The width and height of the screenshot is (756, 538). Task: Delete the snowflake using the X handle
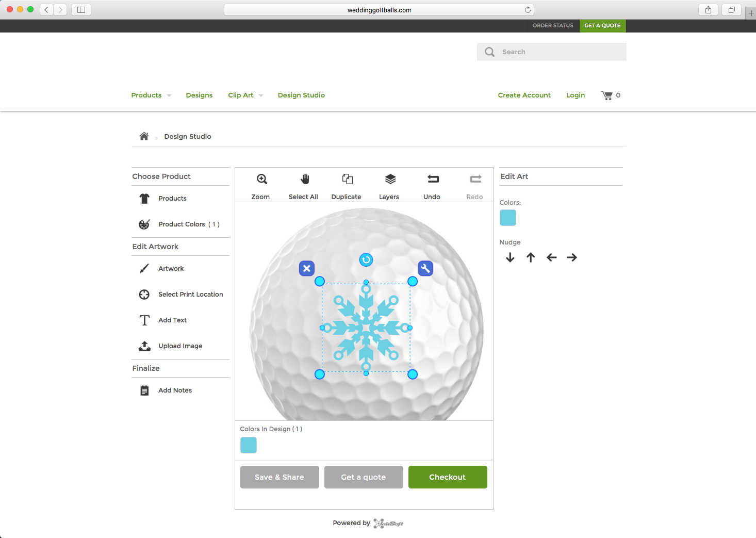(x=307, y=268)
